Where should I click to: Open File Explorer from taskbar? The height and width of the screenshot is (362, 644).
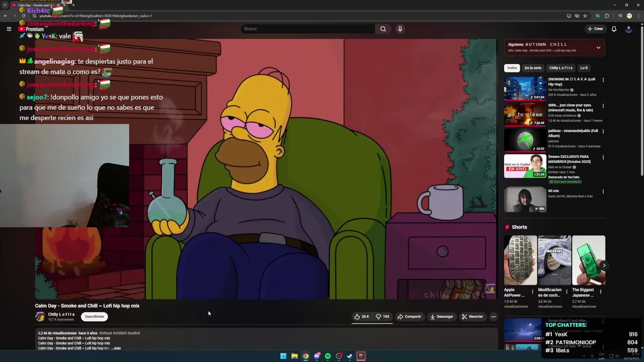294,356
